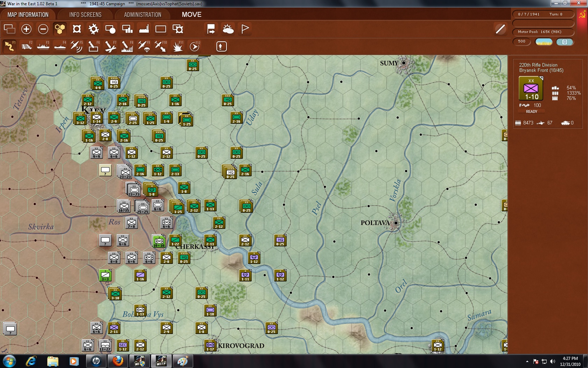Open the Administration tab
This screenshot has width=588, height=368.
[x=142, y=15]
